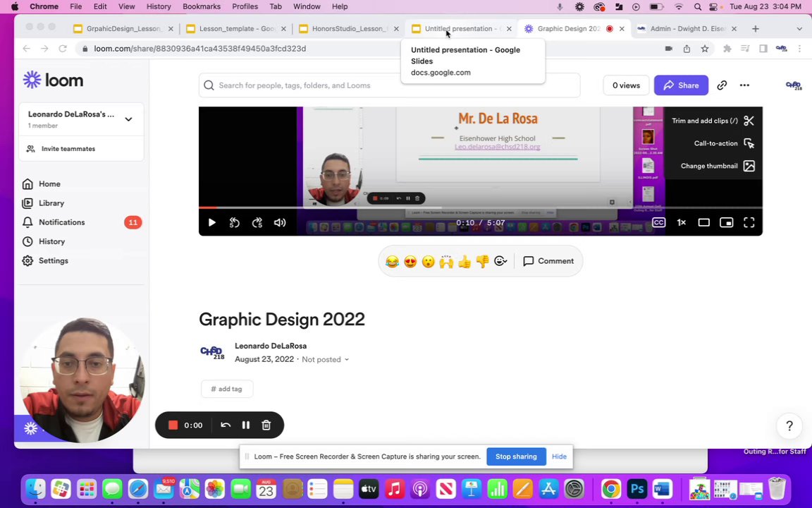Click the Share button
The width and height of the screenshot is (812, 508).
(x=681, y=85)
